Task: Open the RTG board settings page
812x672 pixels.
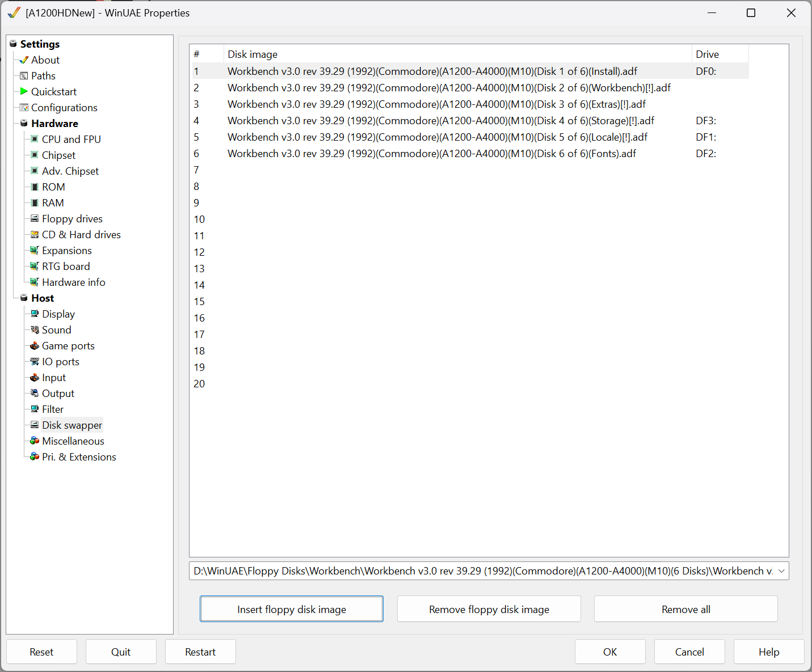Action: point(66,266)
